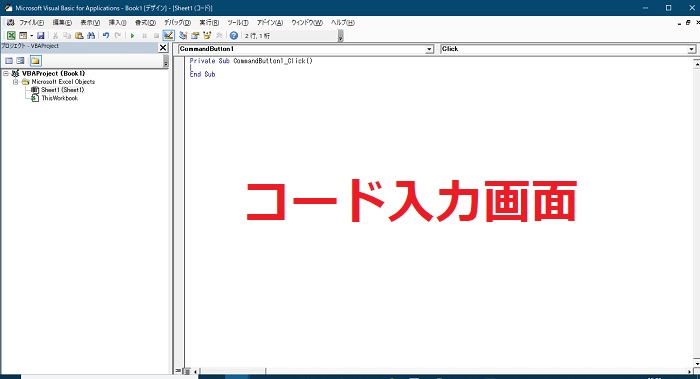The width and height of the screenshot is (700, 379).
Task: Click the Insert UserForm toolbar icon
Action: pos(22,35)
